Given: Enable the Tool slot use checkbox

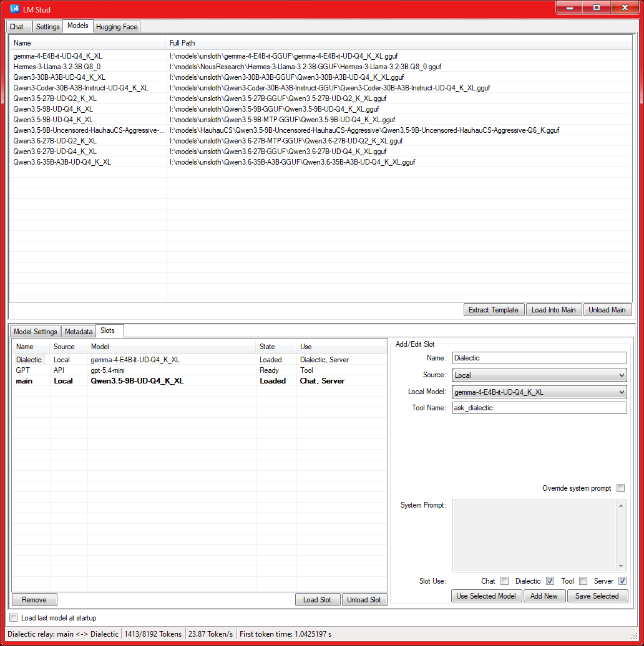Looking at the screenshot, I should [x=583, y=581].
